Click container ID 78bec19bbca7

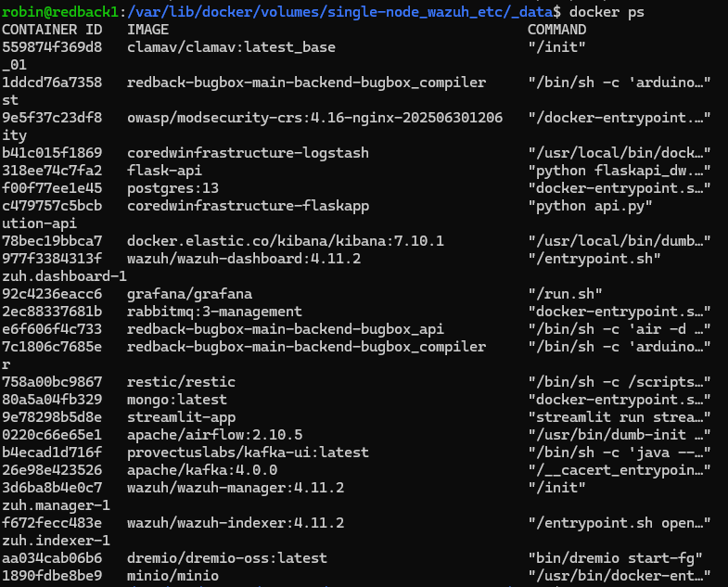point(52,241)
